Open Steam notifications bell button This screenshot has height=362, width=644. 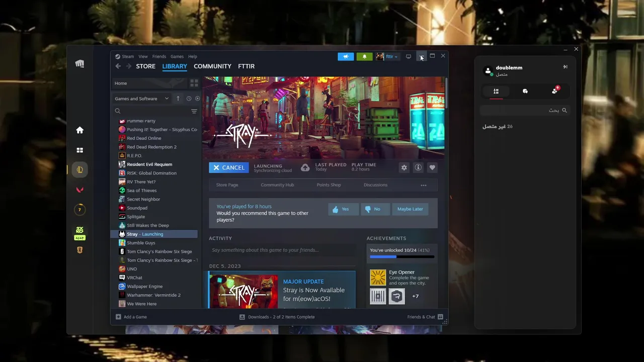[364, 56]
